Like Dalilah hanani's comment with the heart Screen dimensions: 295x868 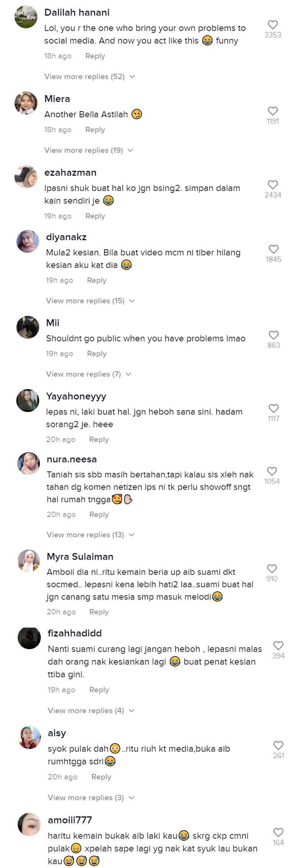(273, 25)
